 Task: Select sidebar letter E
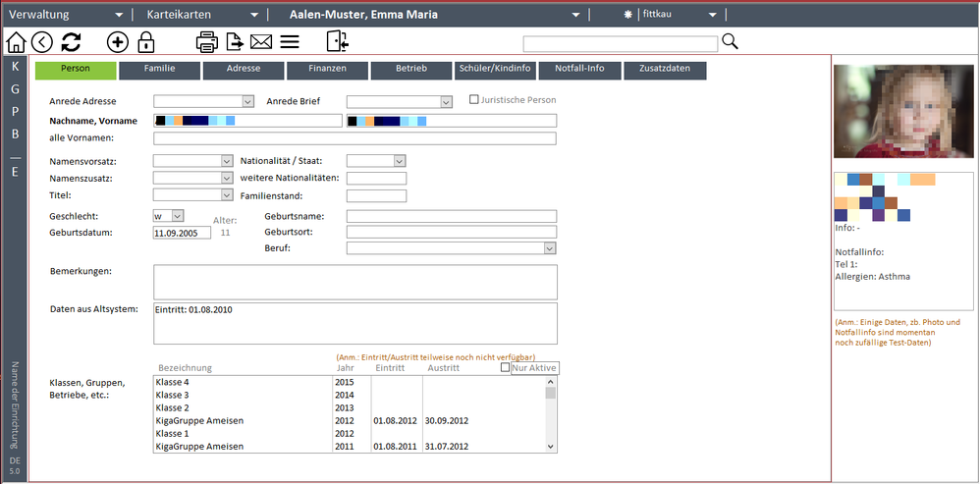[15, 172]
